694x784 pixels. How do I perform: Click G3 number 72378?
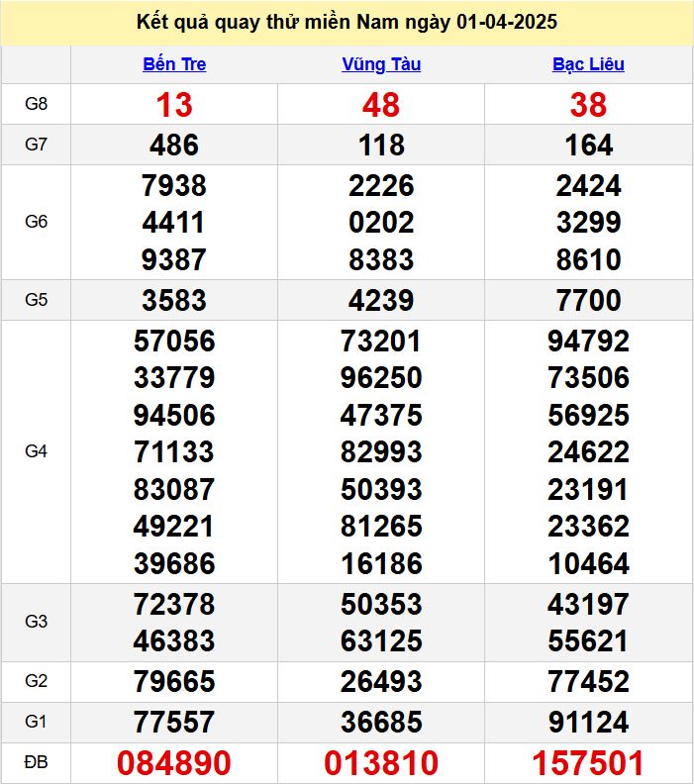coord(174,605)
